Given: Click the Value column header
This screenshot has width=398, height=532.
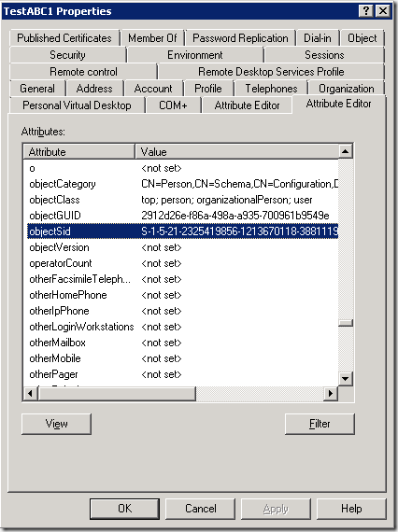Looking at the screenshot, I should click(236, 151).
